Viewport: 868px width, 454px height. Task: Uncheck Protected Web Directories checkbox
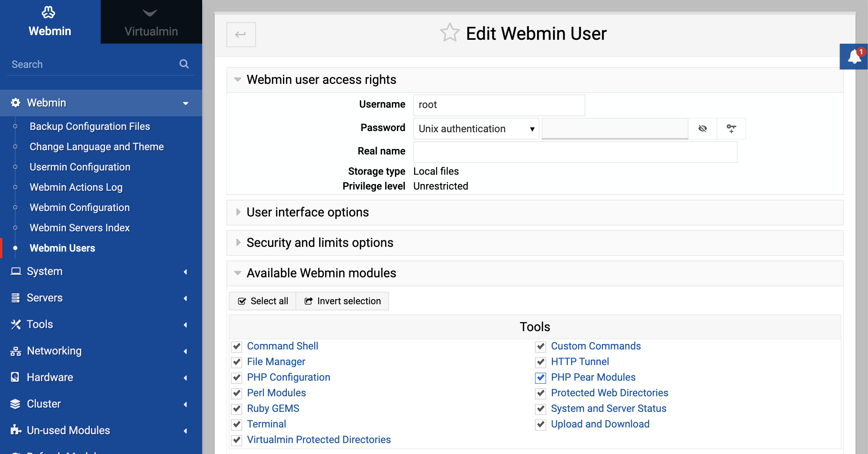click(x=541, y=393)
